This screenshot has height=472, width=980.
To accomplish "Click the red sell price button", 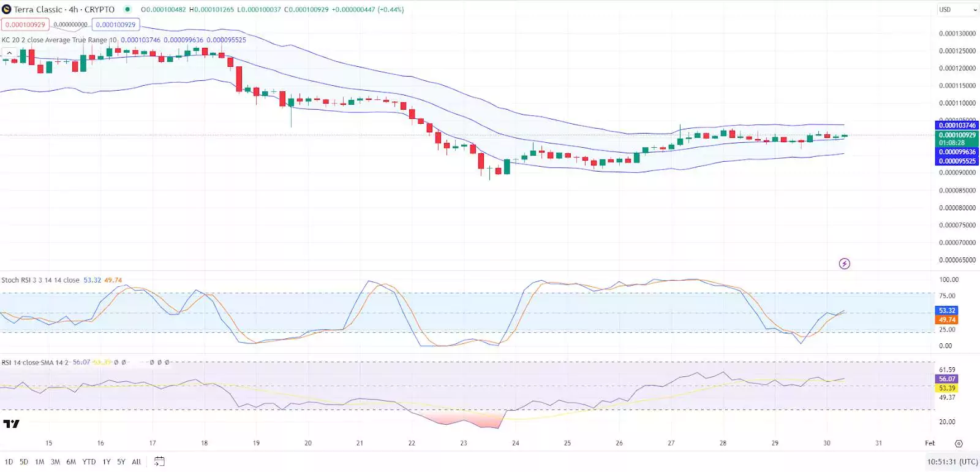I will coord(25,25).
